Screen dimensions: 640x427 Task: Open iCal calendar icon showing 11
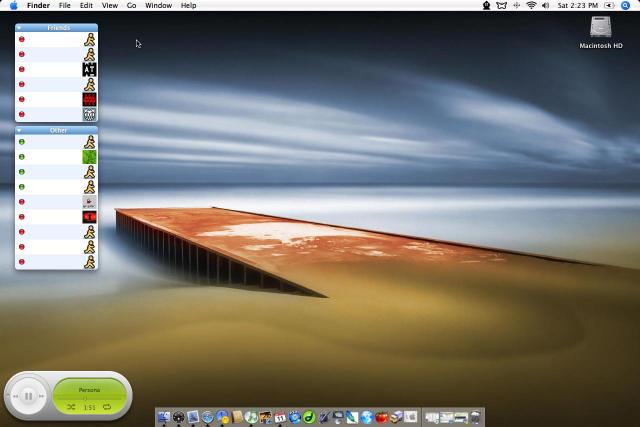280,417
